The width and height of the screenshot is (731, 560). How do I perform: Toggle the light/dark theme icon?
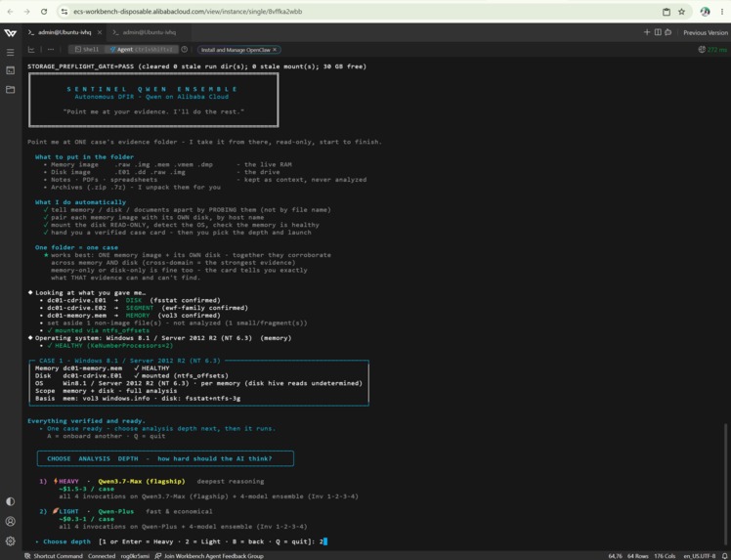pos(10,501)
